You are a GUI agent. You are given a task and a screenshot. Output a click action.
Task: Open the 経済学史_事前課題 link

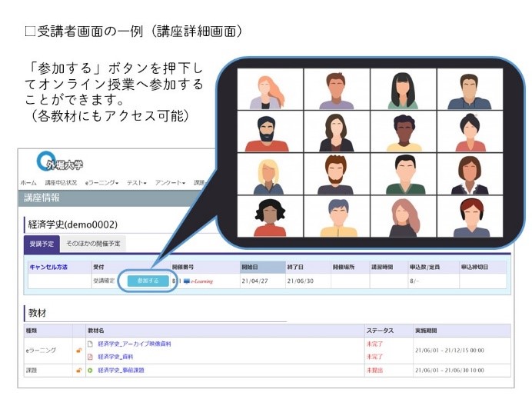coord(121,371)
